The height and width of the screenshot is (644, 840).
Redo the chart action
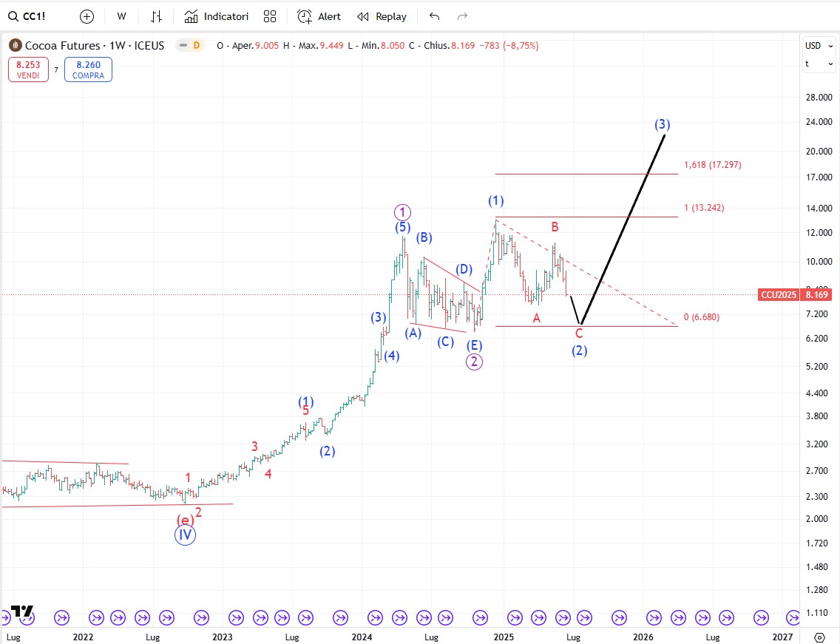(x=462, y=16)
